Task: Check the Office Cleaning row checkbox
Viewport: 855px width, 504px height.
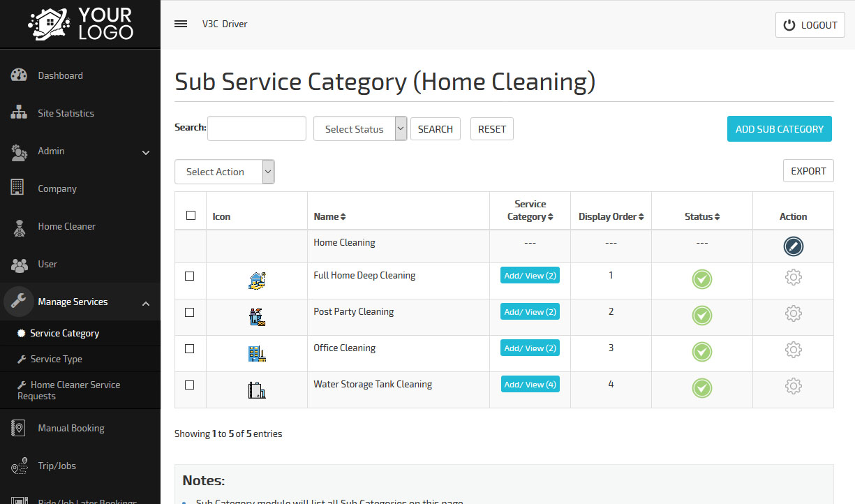Action: point(189,348)
